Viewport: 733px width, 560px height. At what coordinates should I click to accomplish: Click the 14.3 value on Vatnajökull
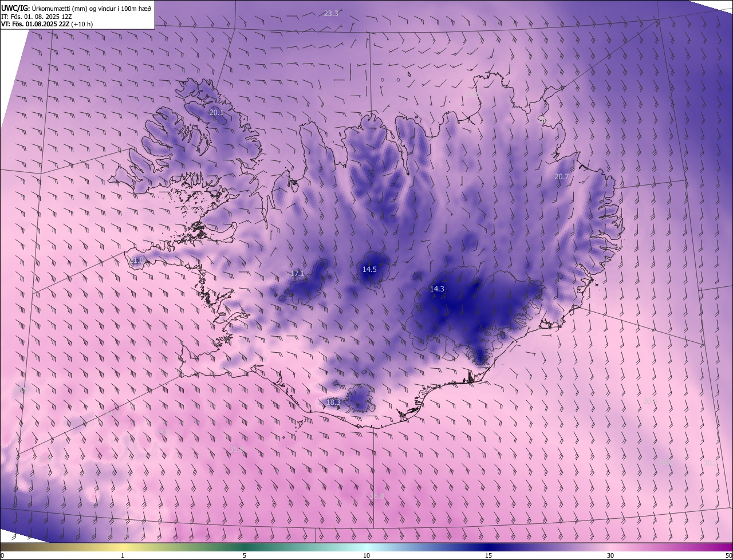tap(437, 289)
